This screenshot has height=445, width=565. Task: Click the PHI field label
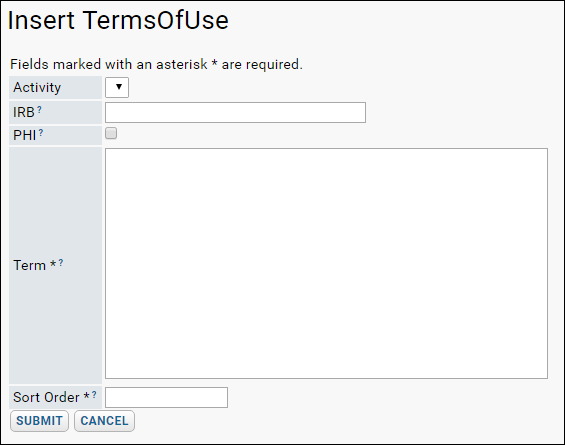coord(25,135)
